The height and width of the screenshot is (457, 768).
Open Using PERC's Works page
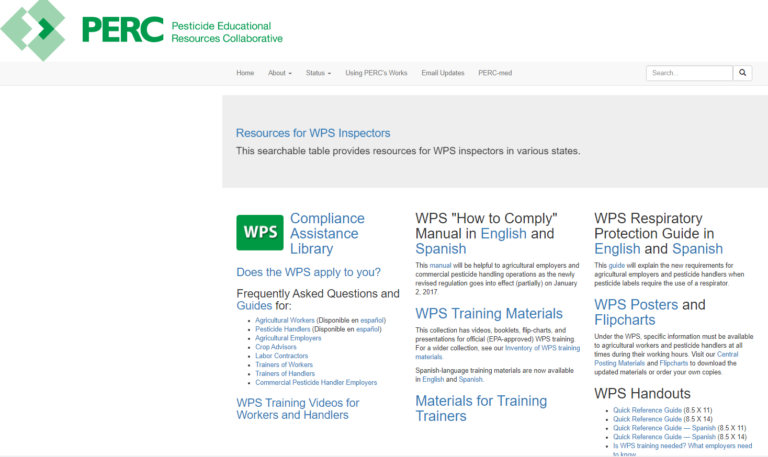point(376,73)
